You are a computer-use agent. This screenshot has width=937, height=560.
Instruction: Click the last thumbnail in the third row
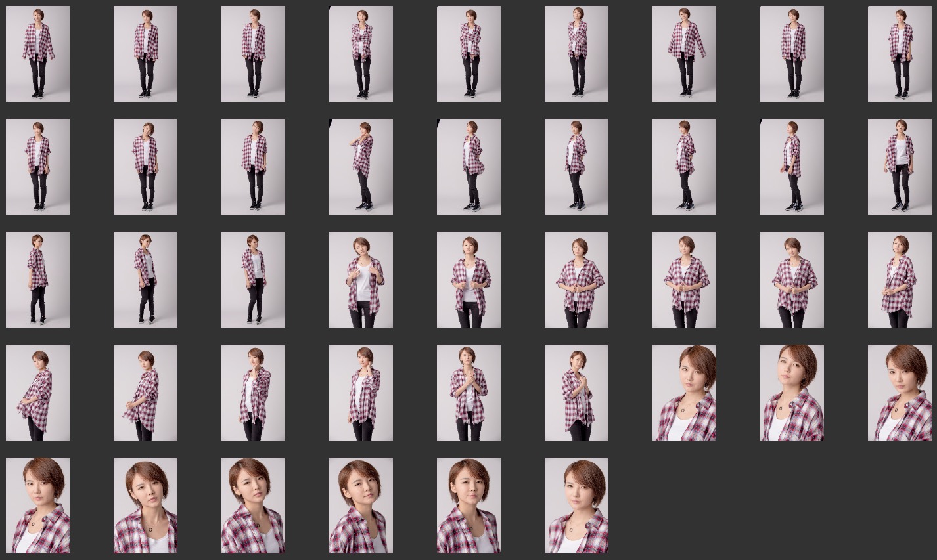(900, 280)
